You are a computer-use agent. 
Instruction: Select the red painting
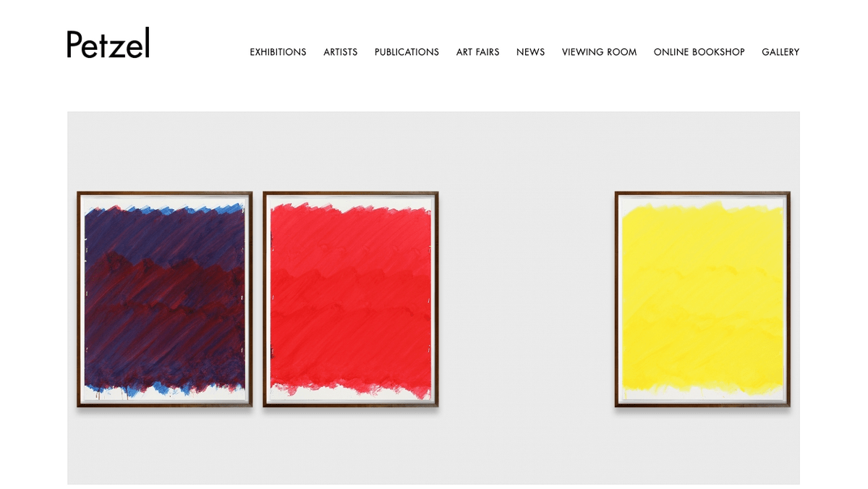tap(351, 299)
